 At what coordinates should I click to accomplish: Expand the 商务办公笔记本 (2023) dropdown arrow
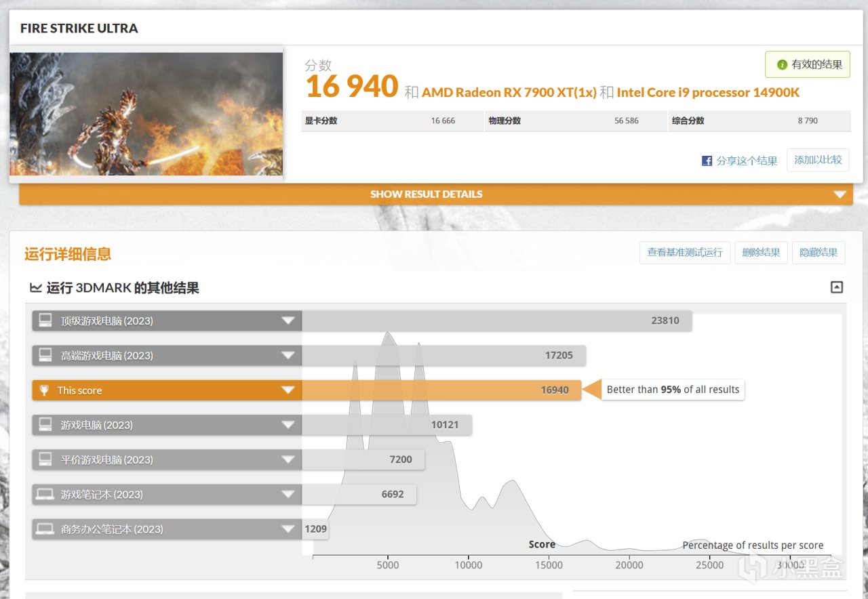click(x=288, y=529)
